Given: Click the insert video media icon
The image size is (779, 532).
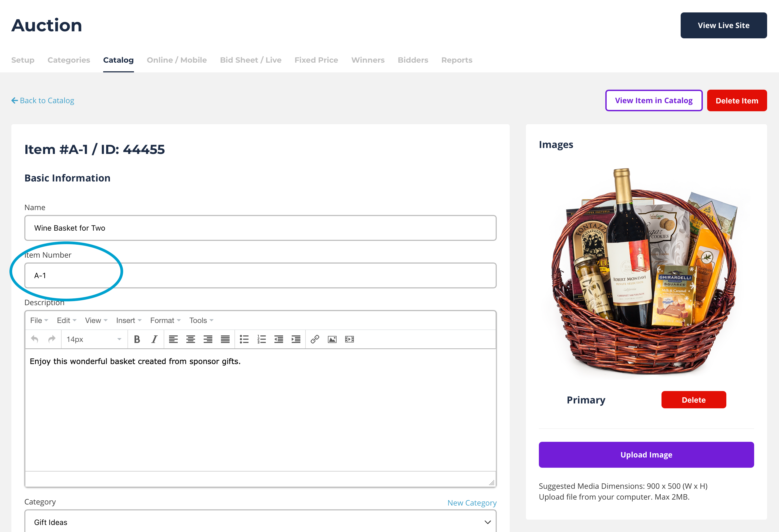Looking at the screenshot, I should 349,339.
